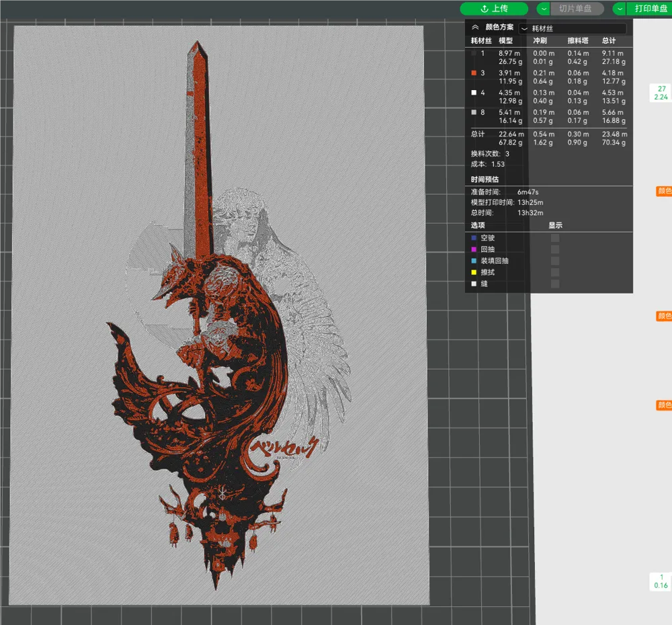
Task: Click the 模型打印时间 value 13h25m
Action: [x=531, y=203]
